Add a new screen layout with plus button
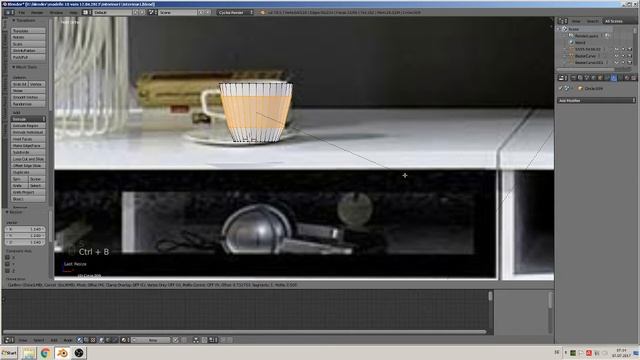Screen dimensions: 640x360 coord(136,12)
